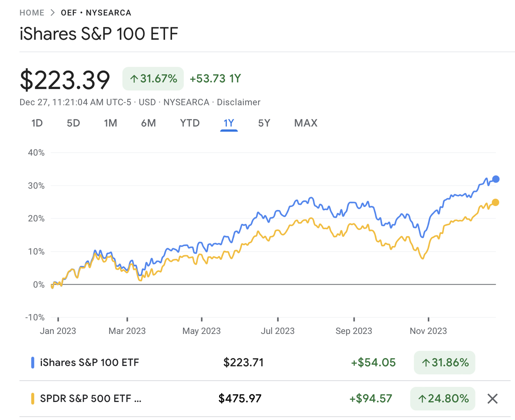Select the 1D time range tab
515x420 pixels.
pyautogui.click(x=37, y=123)
